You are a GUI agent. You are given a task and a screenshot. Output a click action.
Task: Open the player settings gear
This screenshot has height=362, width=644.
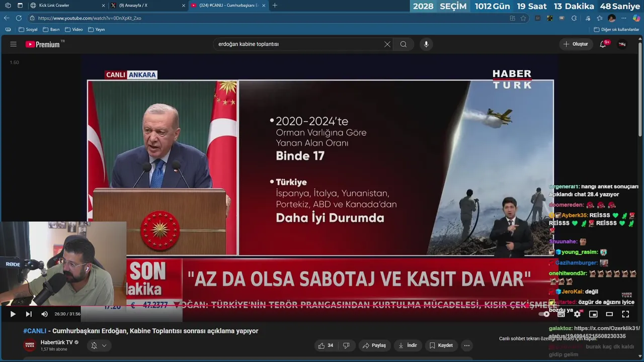(x=577, y=314)
